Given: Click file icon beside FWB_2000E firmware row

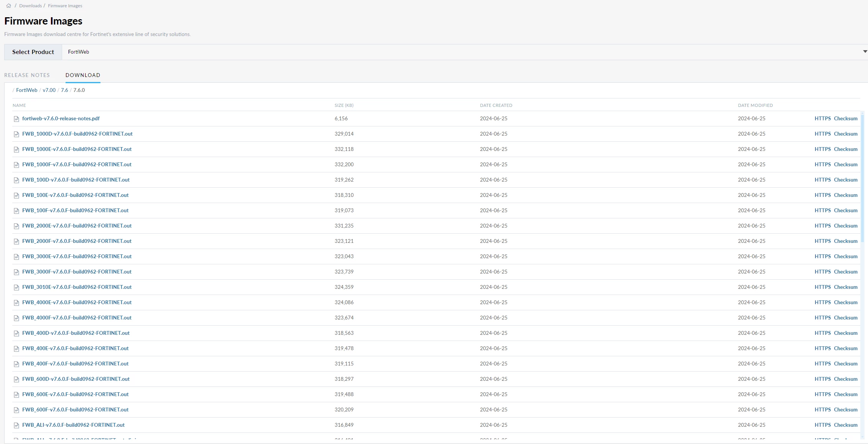Looking at the screenshot, I should pyautogui.click(x=16, y=226).
